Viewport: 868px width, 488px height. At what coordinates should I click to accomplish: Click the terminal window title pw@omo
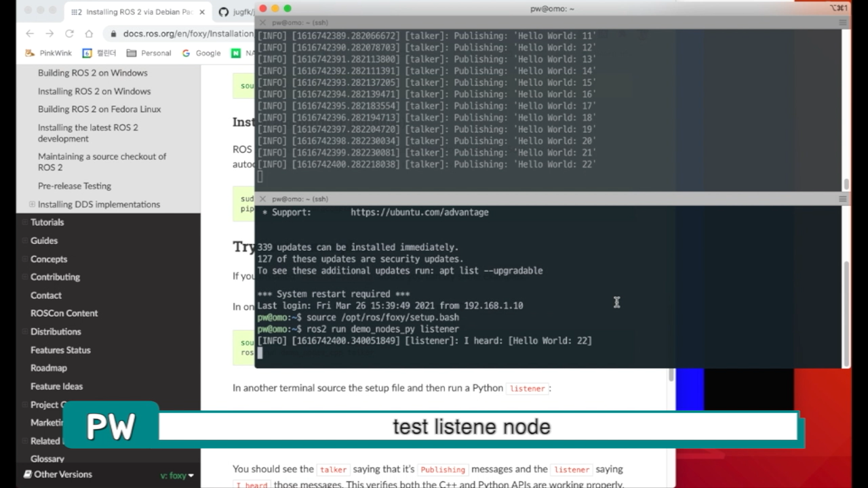(x=552, y=8)
